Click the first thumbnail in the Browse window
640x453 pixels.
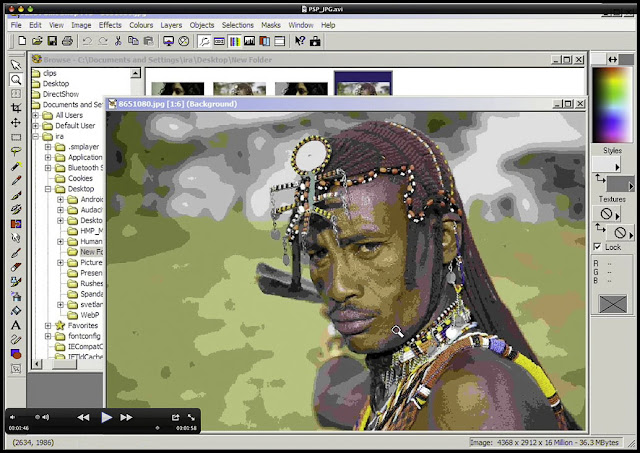tap(178, 89)
